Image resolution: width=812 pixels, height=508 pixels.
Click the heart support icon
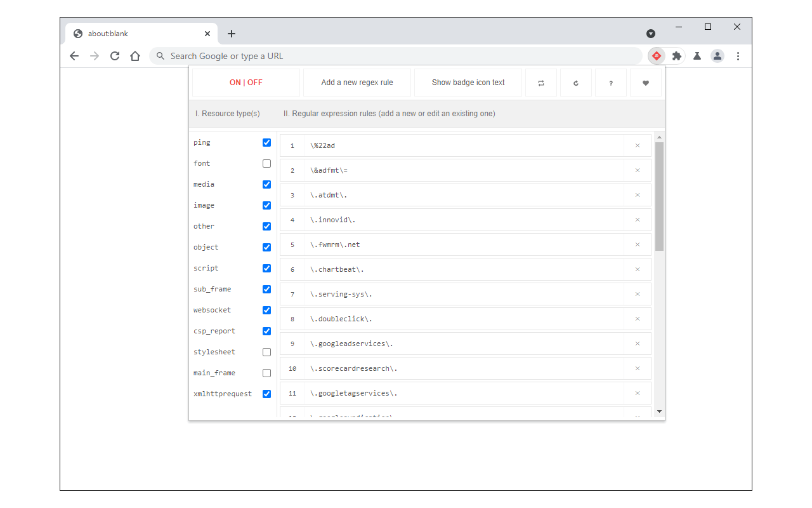click(646, 83)
